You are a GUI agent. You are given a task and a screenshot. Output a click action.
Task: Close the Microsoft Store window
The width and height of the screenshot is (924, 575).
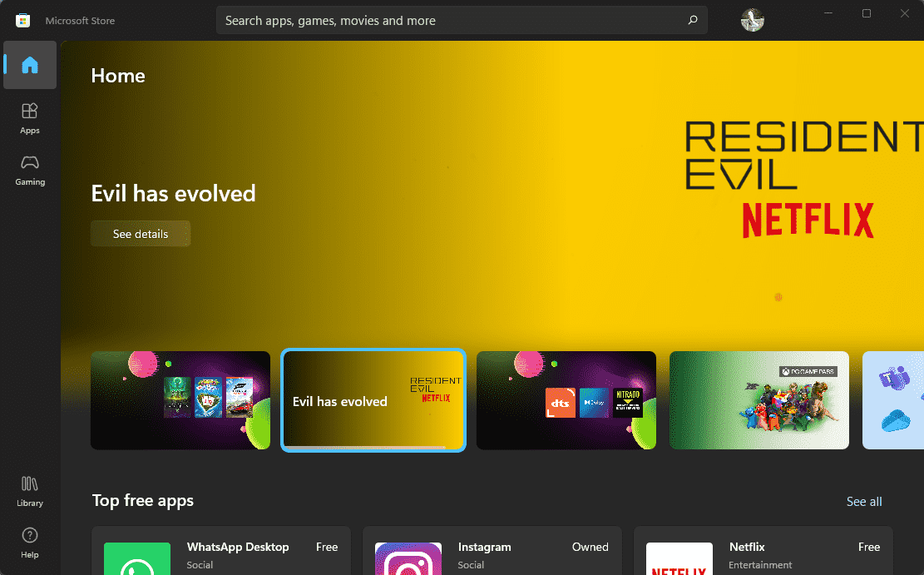905,13
